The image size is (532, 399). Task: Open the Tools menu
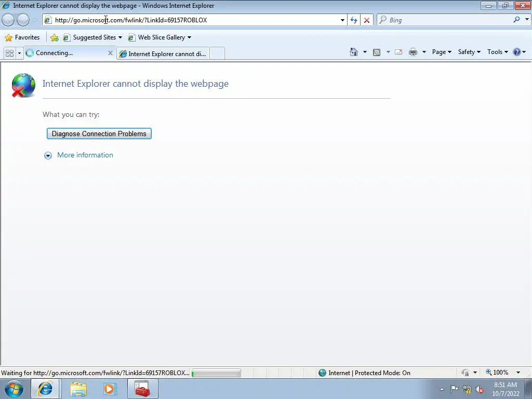pyautogui.click(x=498, y=52)
